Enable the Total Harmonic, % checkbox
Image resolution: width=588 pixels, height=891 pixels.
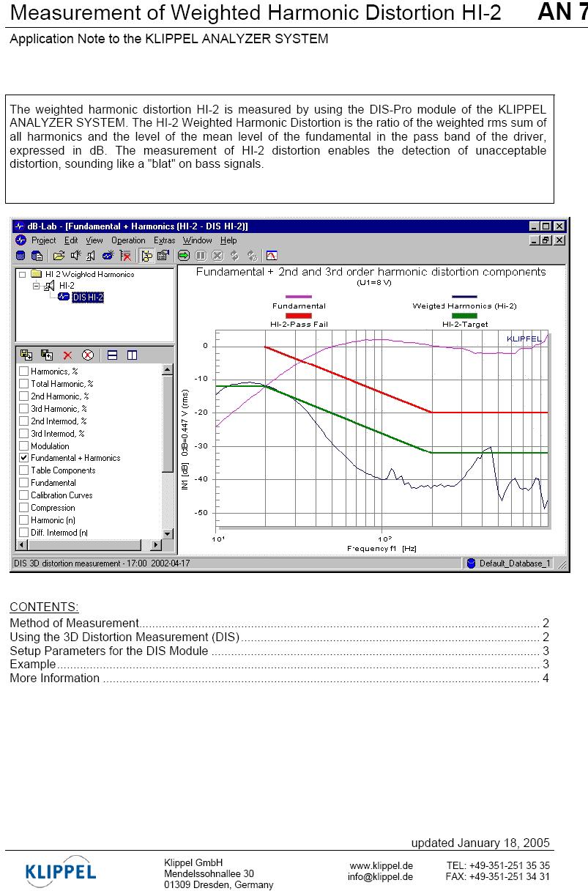tap(24, 384)
